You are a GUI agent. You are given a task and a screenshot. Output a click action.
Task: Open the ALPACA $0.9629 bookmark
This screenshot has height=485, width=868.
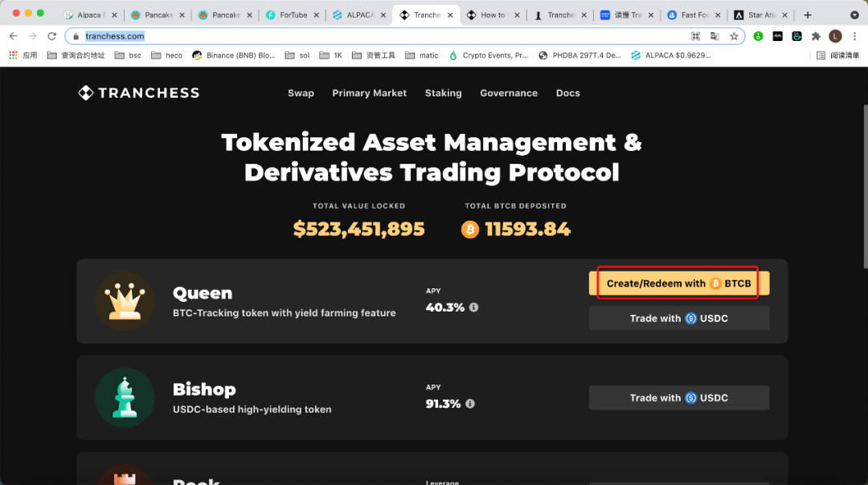coord(670,55)
